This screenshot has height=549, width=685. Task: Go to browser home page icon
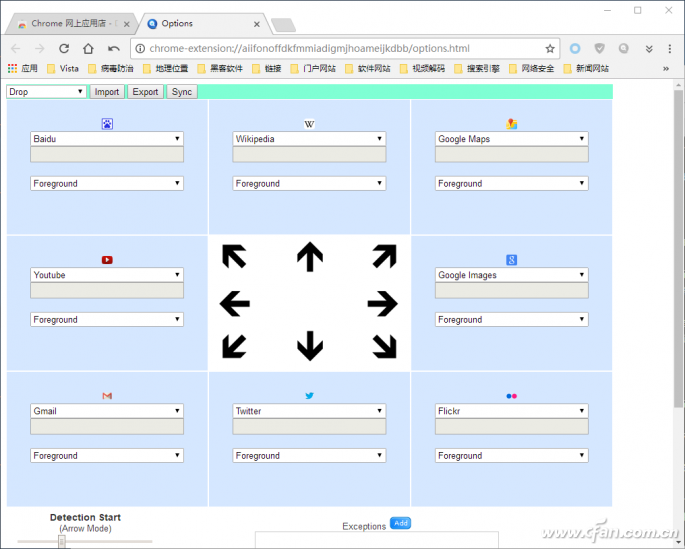tap(89, 48)
